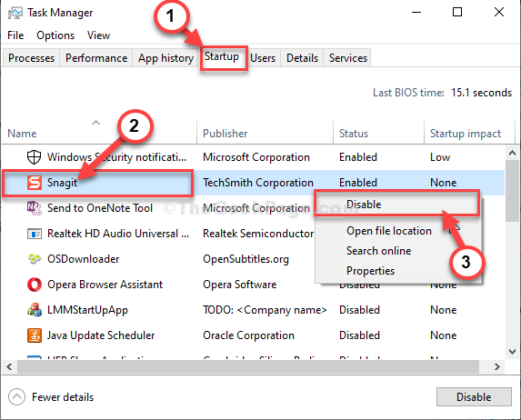521x420 pixels.
Task: Click the Disable button at the bottom right
Action: pyautogui.click(x=474, y=396)
